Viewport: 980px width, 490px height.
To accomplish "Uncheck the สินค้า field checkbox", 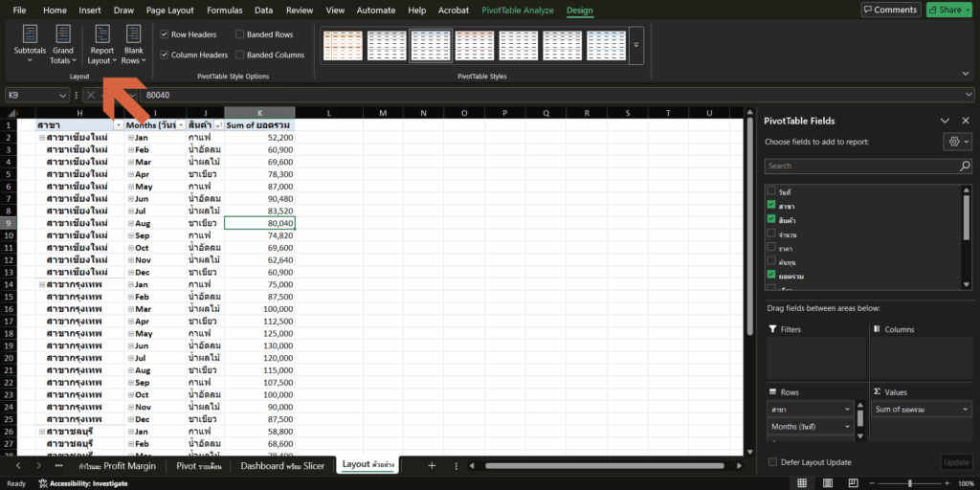I will (771, 219).
